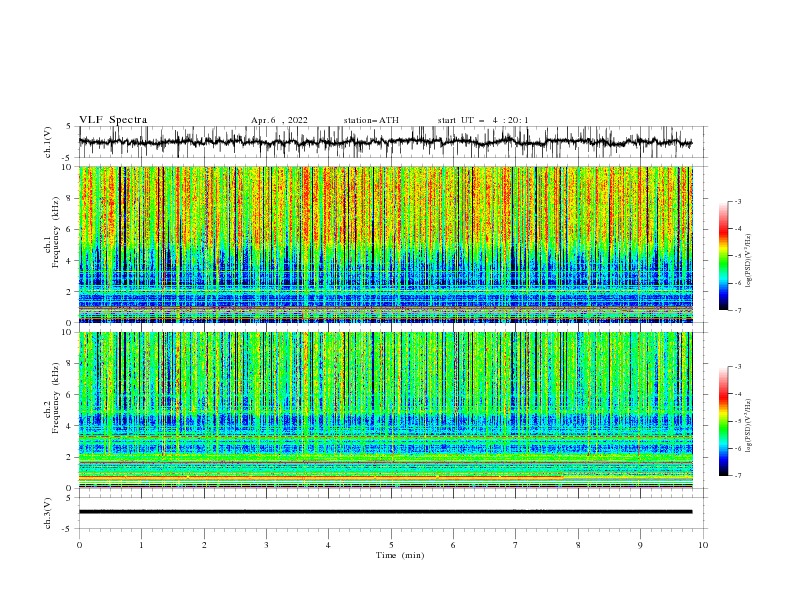Select the date text "Apr.6 , 2022"
Screen dimensions: 792x612
tap(279, 120)
